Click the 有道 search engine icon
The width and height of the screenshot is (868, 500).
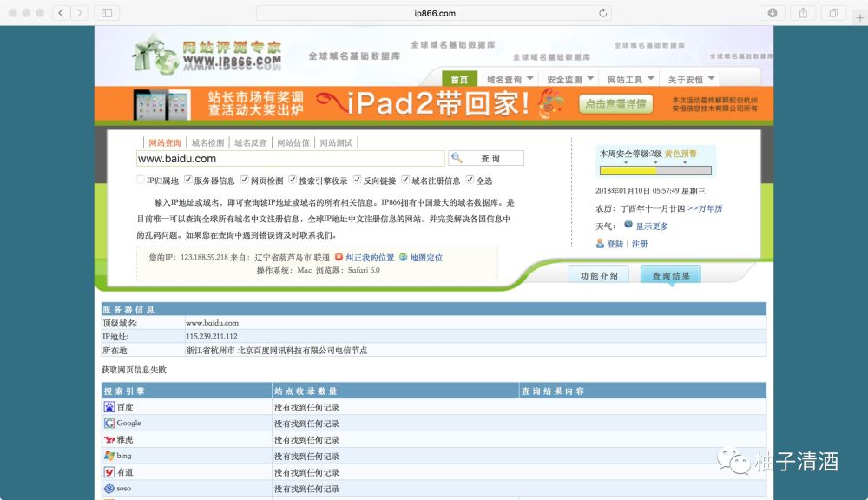[x=109, y=472]
